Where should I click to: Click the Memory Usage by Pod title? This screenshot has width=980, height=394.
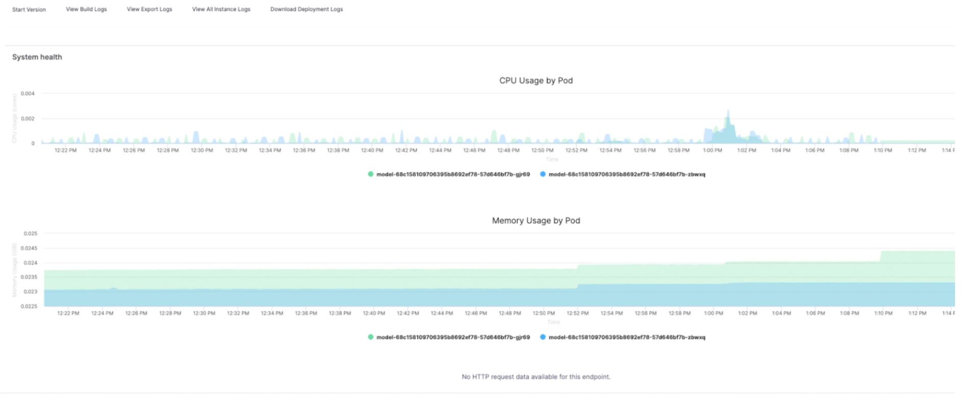(536, 221)
